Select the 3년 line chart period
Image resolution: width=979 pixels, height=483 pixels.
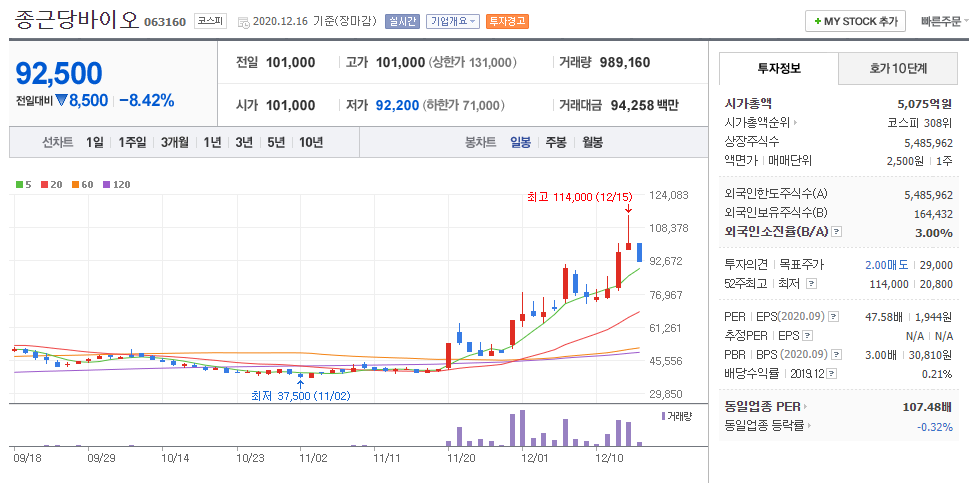coord(244,142)
